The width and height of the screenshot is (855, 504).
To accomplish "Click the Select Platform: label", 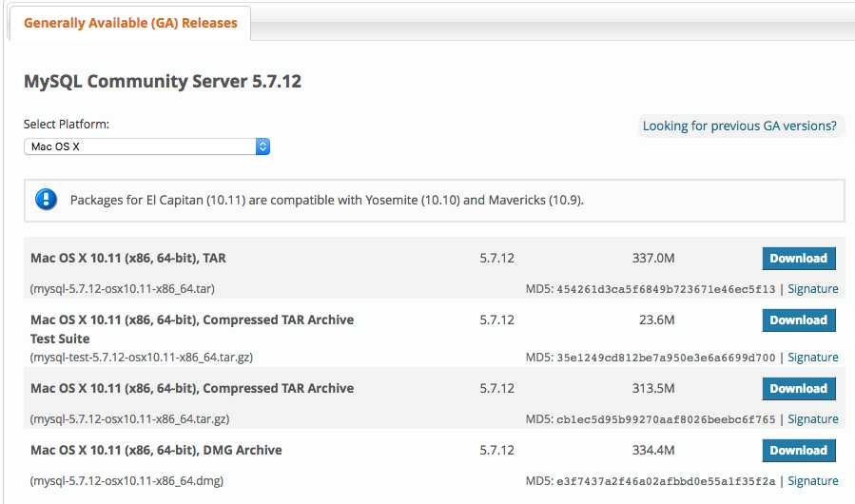I will (x=67, y=125).
